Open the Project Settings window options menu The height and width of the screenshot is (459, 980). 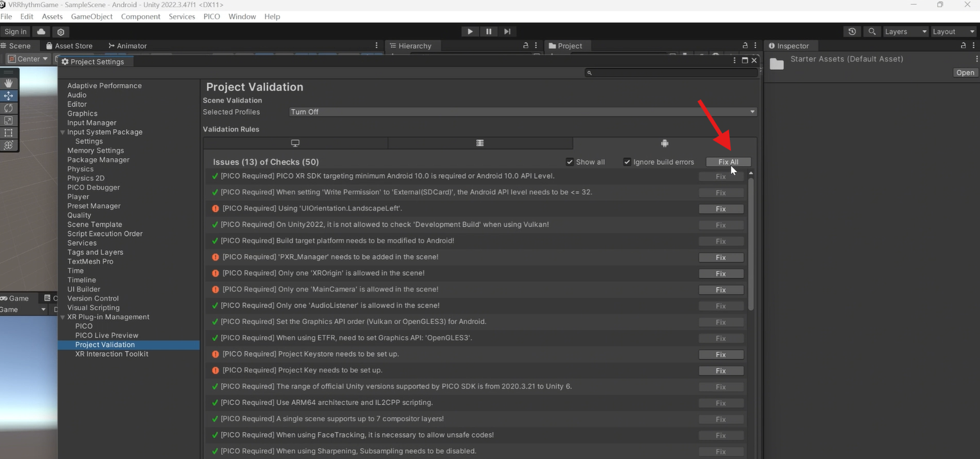pyautogui.click(x=735, y=60)
